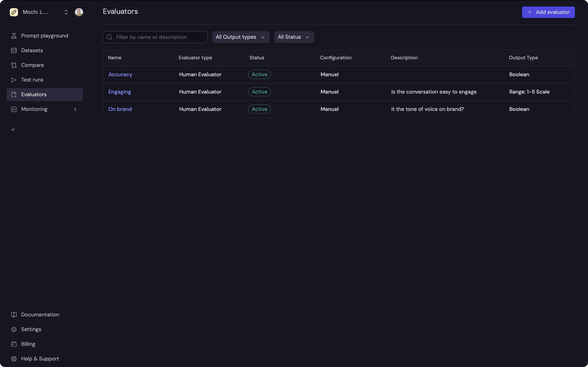Click the Datasets database icon
This screenshot has width=588, height=367.
click(14, 51)
